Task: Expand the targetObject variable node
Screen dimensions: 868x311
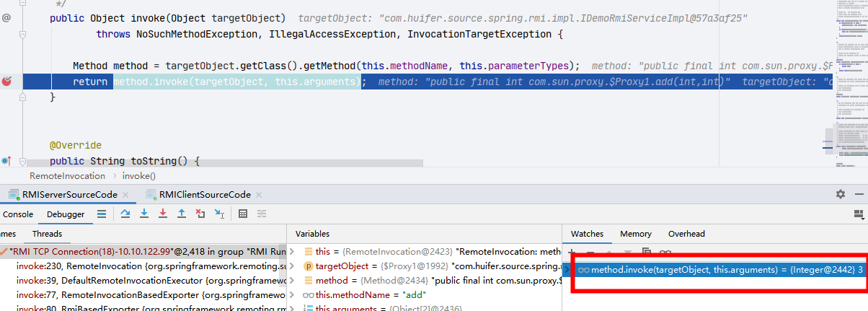Action: [x=295, y=266]
